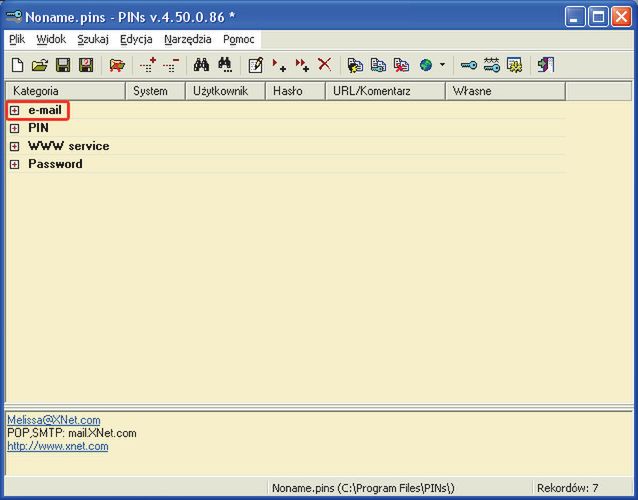Click the key with asterisks icon

coord(492,65)
